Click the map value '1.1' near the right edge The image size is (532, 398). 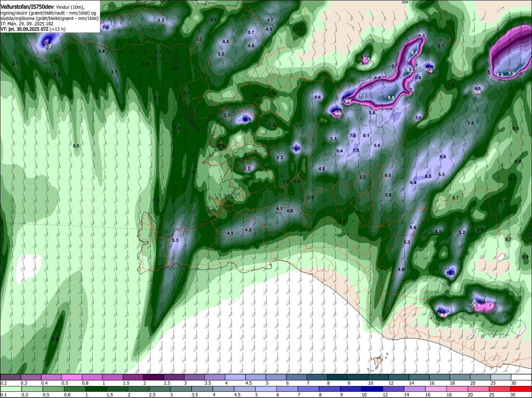(x=513, y=179)
